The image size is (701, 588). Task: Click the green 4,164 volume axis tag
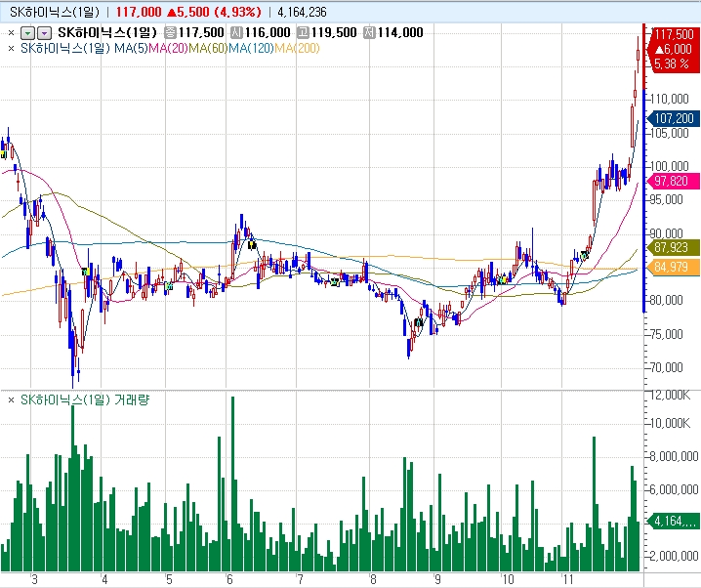click(672, 521)
